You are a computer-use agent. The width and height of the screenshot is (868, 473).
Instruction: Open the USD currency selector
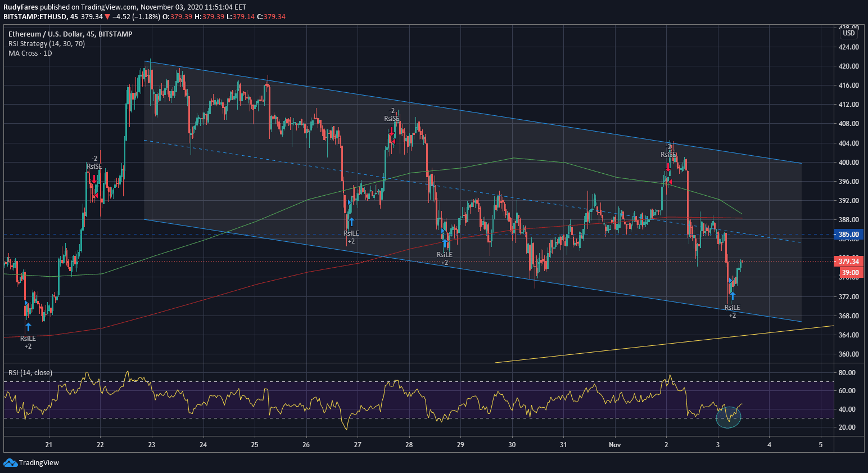coord(848,33)
